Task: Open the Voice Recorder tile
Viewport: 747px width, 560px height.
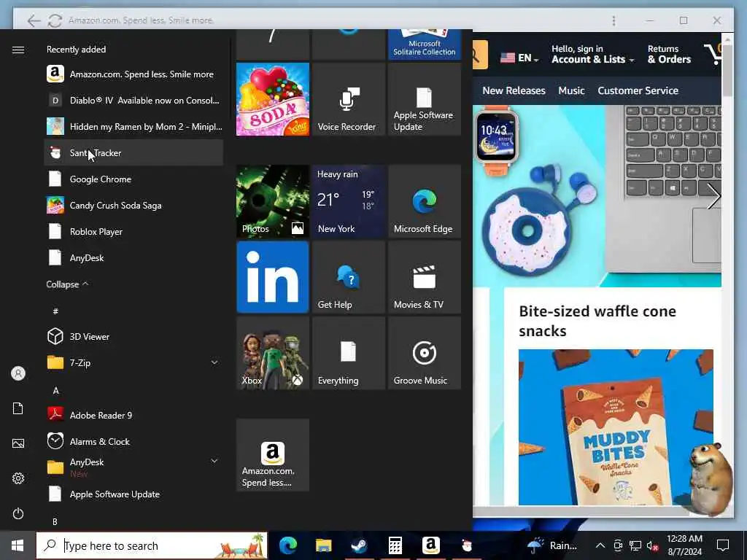Action: tap(349, 99)
